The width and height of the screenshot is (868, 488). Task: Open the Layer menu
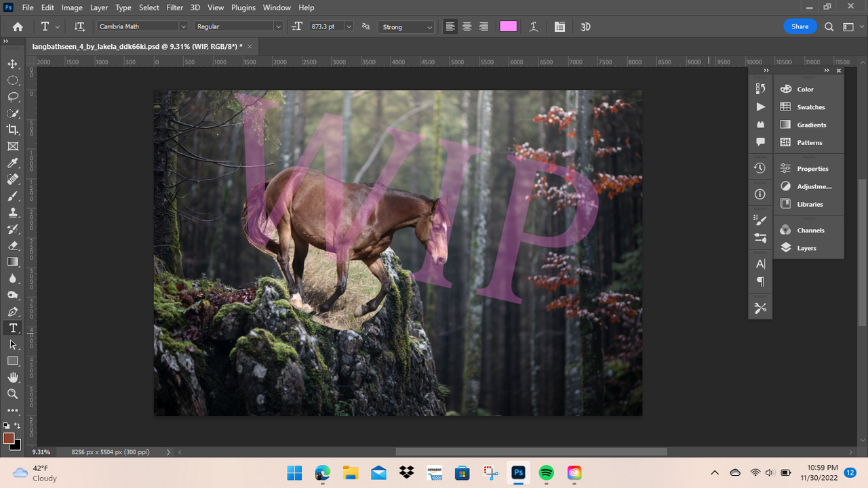pos(99,7)
